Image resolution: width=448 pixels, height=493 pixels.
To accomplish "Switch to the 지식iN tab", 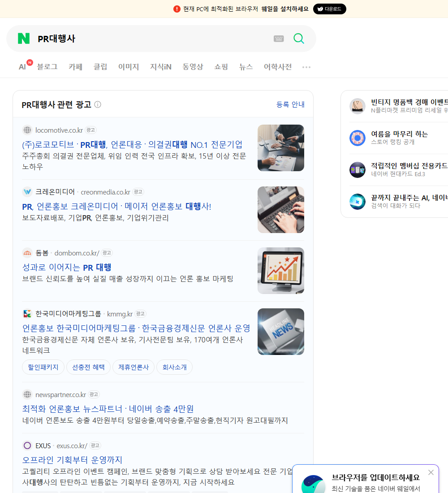I will point(161,67).
